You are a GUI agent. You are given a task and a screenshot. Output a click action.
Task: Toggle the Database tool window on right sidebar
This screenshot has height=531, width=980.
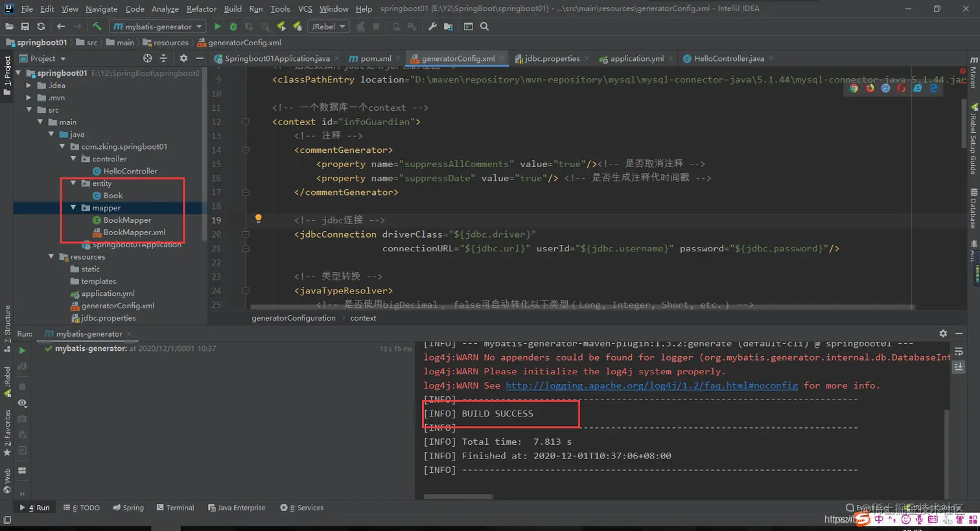[973, 209]
